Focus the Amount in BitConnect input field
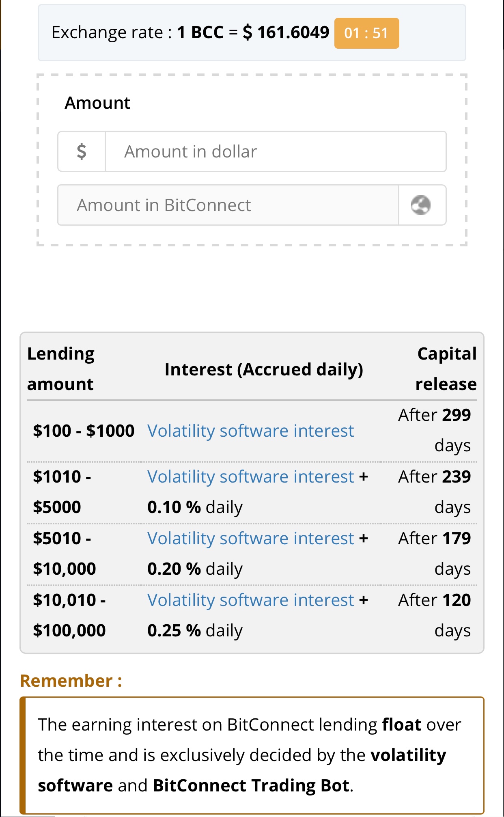This screenshot has width=504, height=817. (228, 205)
